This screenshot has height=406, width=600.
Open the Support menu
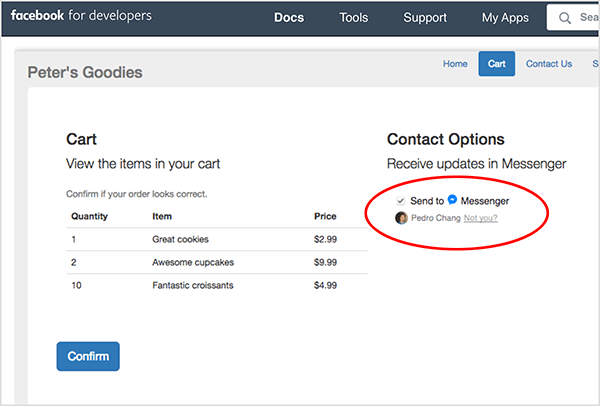point(425,18)
